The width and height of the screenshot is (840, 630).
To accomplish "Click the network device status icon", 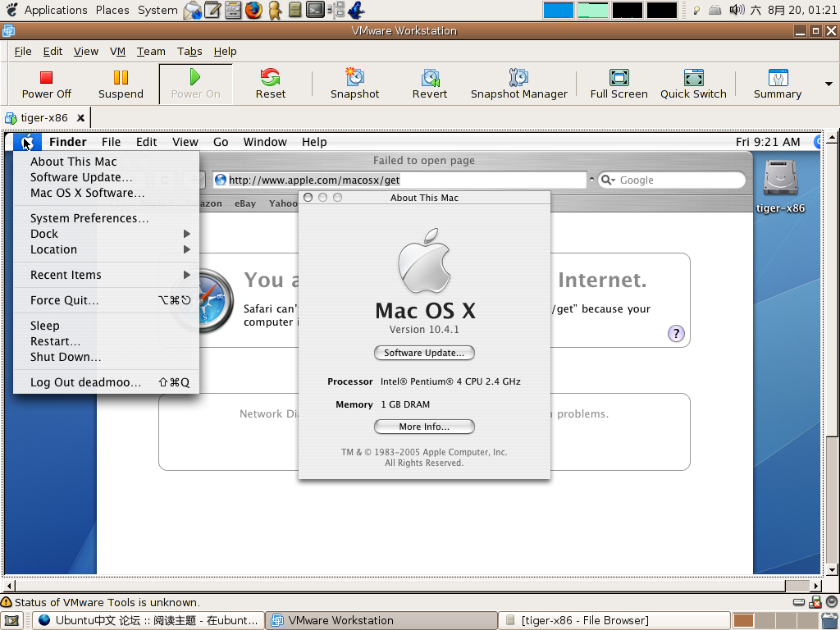I will [x=815, y=602].
